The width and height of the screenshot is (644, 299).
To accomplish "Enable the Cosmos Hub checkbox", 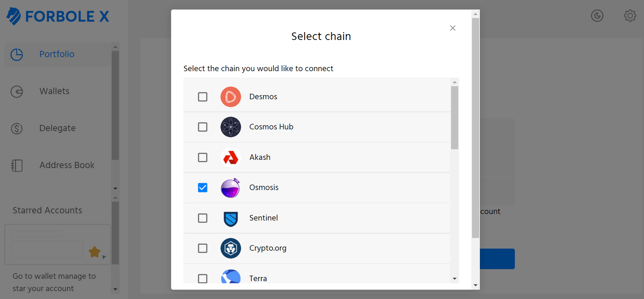I will 202,127.
